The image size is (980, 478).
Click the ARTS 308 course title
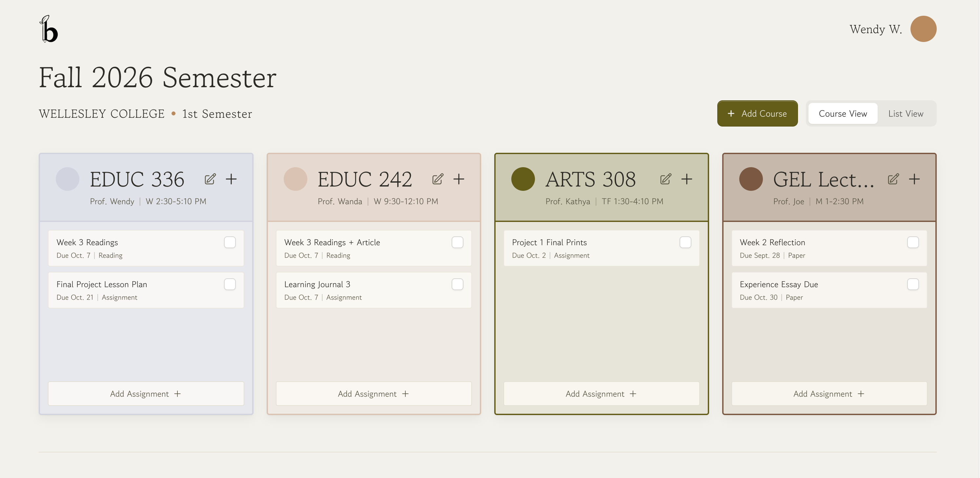point(590,179)
